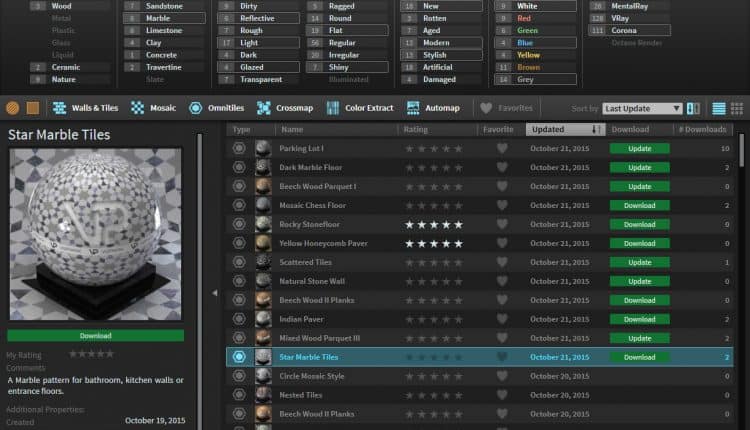Toggle the Blue color filter tag
This screenshot has width=750, height=430.
536,43
